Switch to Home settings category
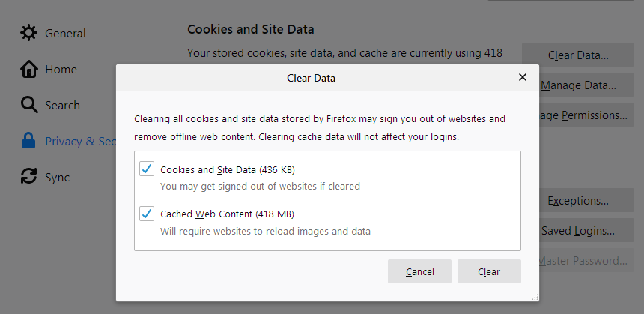Viewport: 644px width, 314px height. click(x=61, y=69)
